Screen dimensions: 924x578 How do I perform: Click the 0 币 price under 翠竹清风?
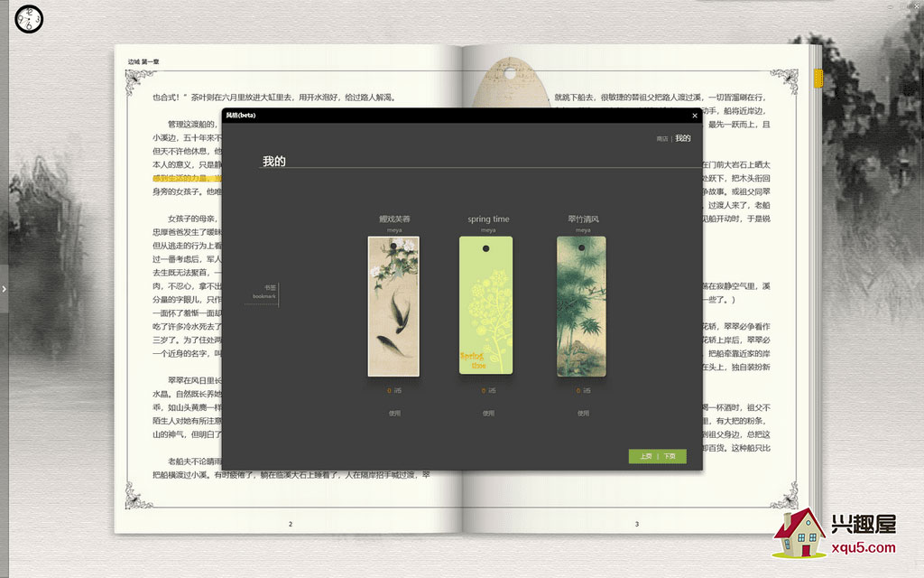click(x=583, y=390)
